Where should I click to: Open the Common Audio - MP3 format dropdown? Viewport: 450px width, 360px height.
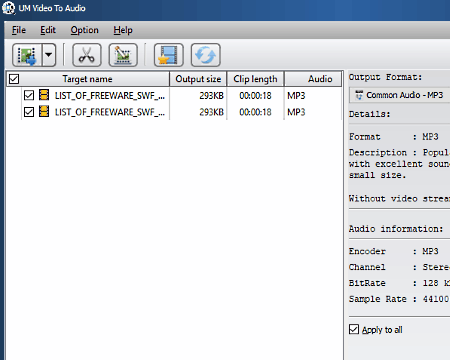[x=400, y=95]
